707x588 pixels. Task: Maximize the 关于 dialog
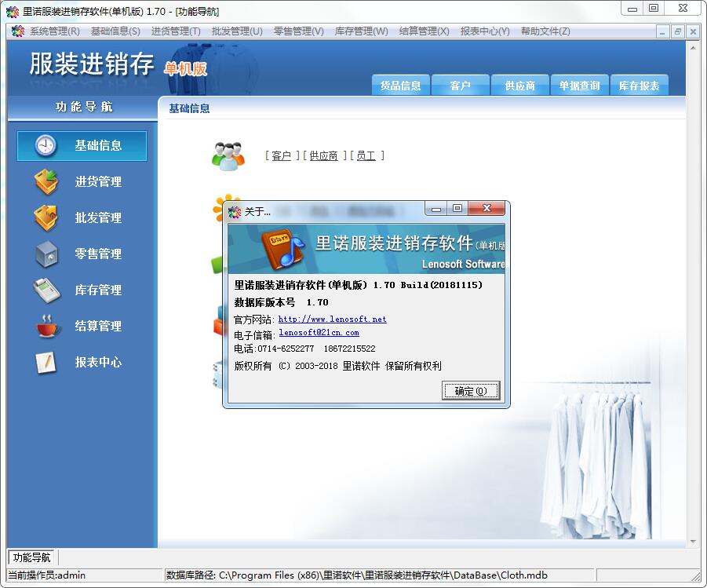[457, 208]
